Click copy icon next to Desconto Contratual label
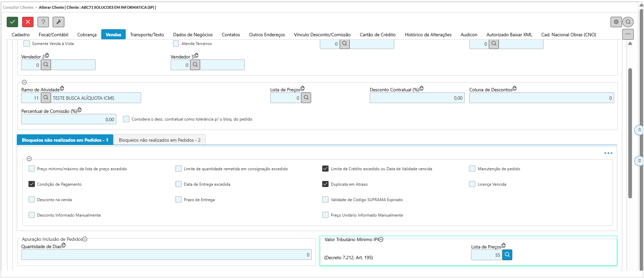This screenshot has width=644, height=278. [x=422, y=89]
